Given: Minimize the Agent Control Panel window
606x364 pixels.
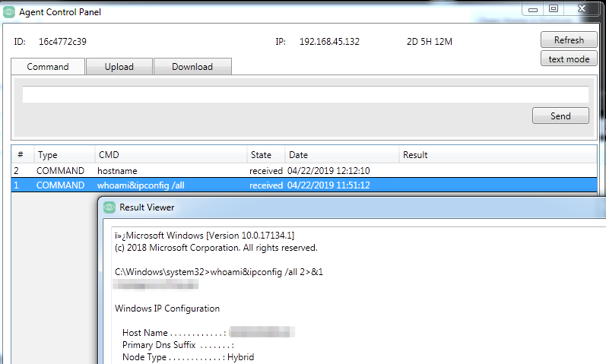Looking at the screenshot, I should [x=533, y=8].
